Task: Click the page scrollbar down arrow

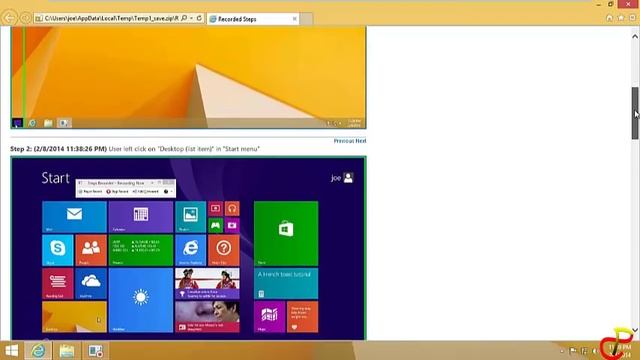Action: tap(635, 330)
